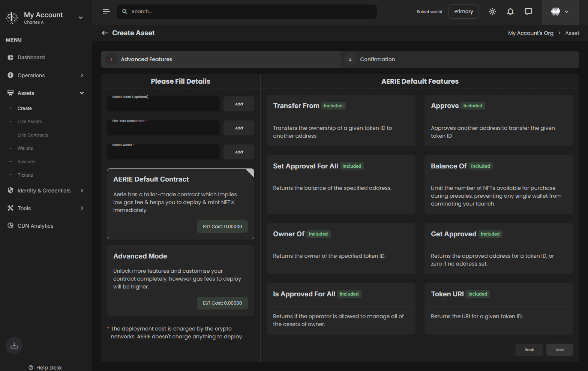Switch theme with the sun icon
The image size is (588, 371).
point(492,12)
